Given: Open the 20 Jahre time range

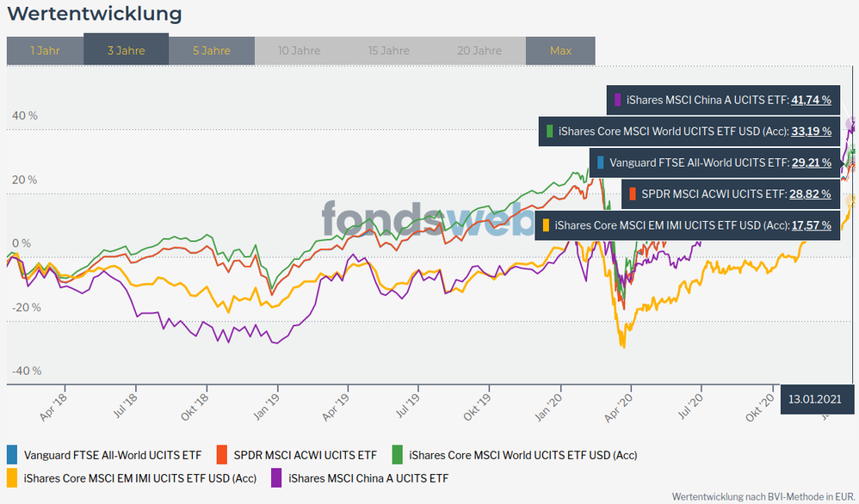Looking at the screenshot, I should pyautogui.click(x=479, y=51).
